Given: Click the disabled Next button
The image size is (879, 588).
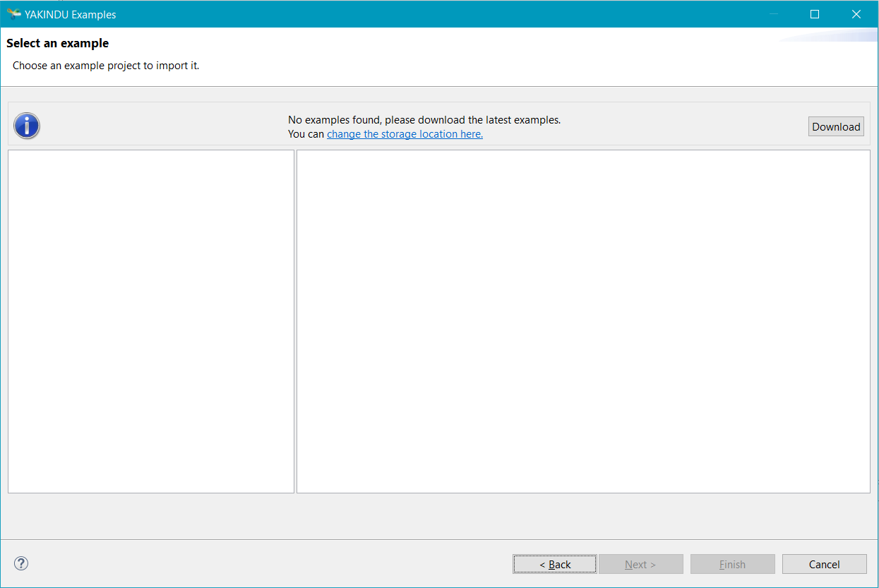Looking at the screenshot, I should pos(640,564).
